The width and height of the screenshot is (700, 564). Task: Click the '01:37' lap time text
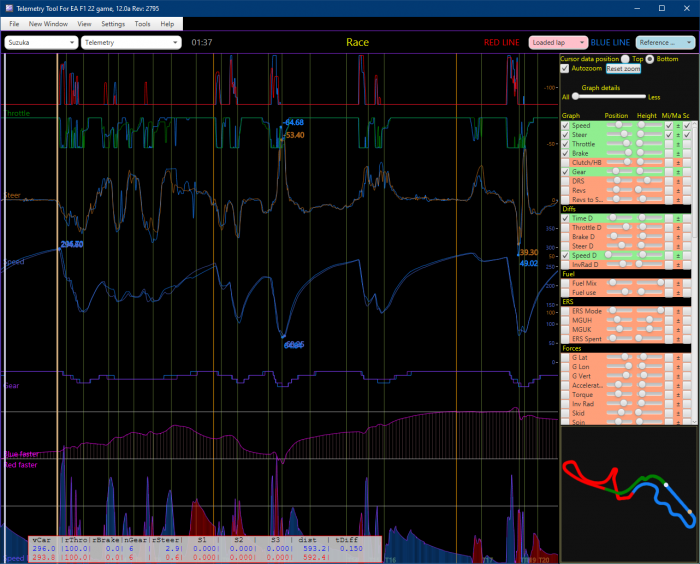click(202, 42)
